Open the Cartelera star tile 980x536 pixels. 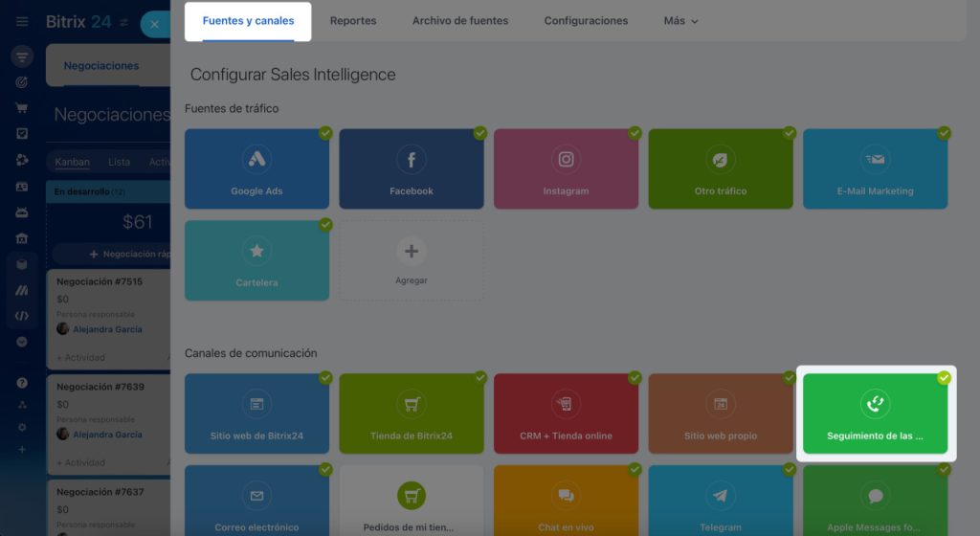(256, 260)
